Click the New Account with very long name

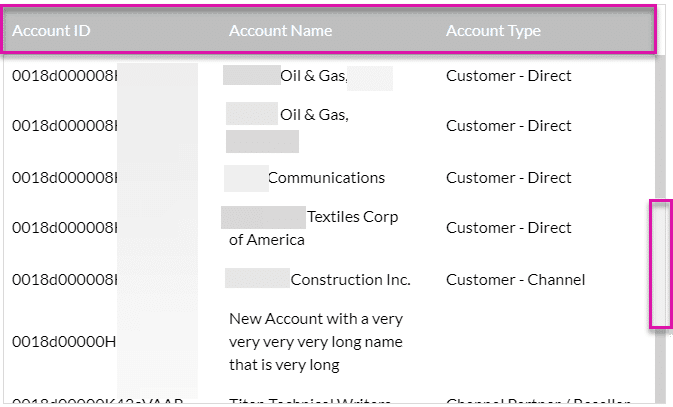tap(315, 341)
